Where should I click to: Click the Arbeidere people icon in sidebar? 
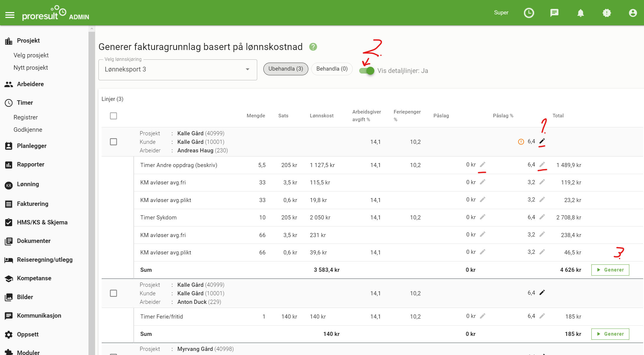point(9,84)
